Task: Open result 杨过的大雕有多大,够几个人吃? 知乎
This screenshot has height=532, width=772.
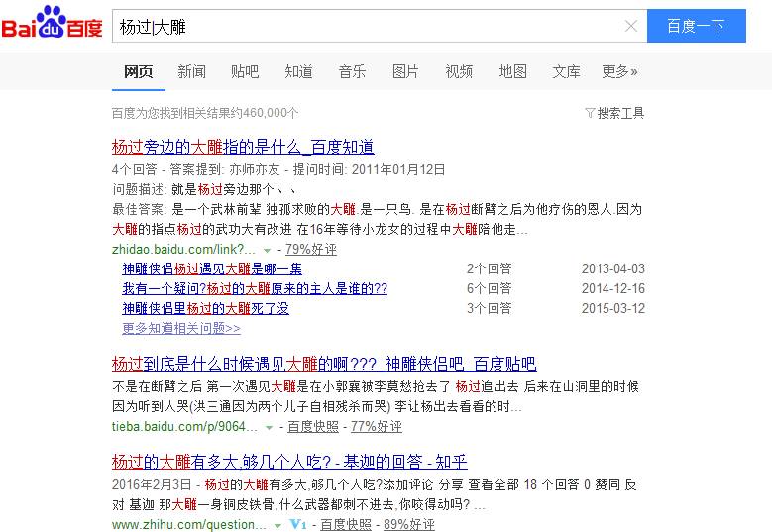Action: pyautogui.click(x=289, y=462)
